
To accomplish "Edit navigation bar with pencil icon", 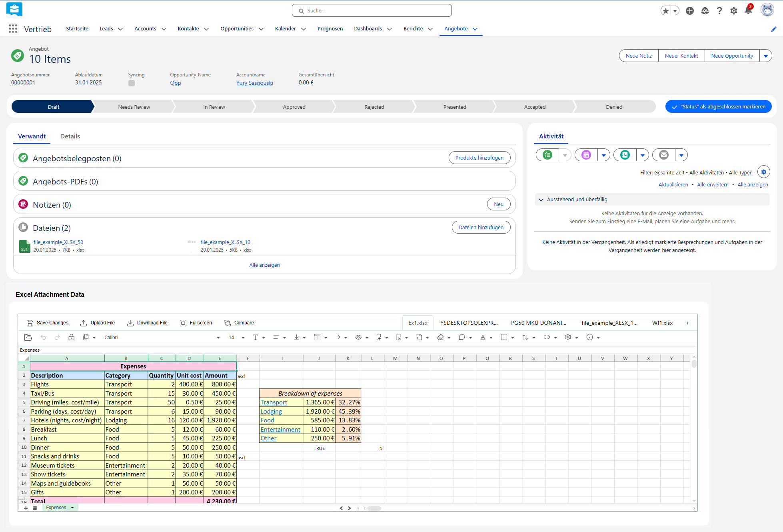I will pos(774,29).
